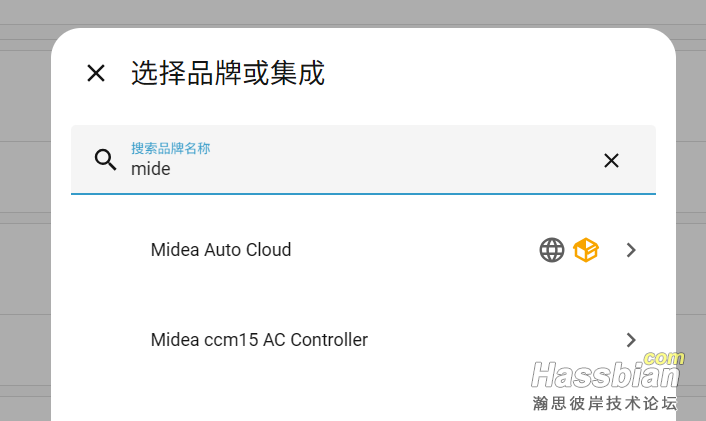Expand Midea Auto Cloud via its chevron

pos(631,250)
